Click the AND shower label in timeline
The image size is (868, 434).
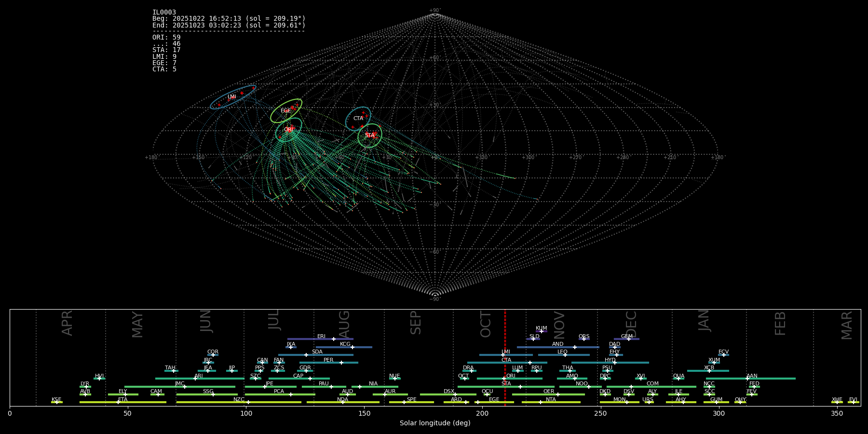tap(557, 344)
